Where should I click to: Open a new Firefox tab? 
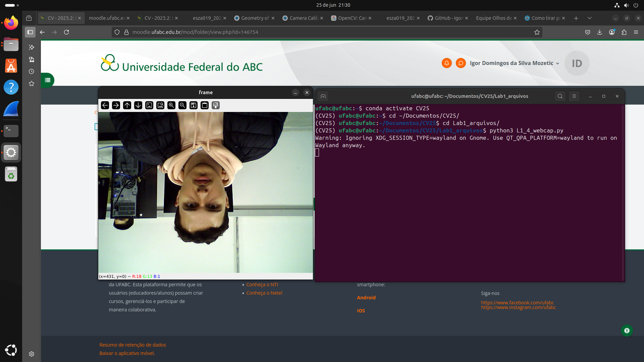click(576, 18)
